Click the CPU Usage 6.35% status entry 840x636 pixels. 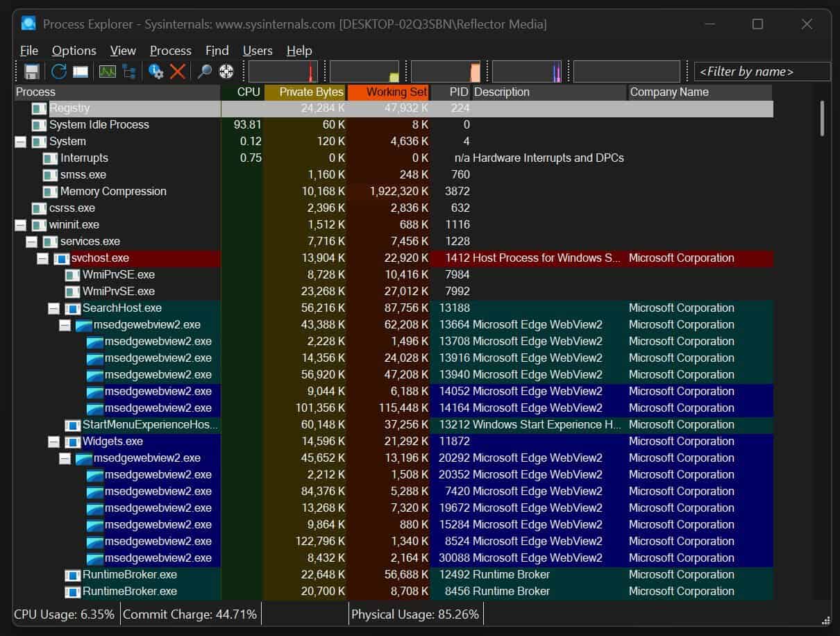[x=65, y=614]
